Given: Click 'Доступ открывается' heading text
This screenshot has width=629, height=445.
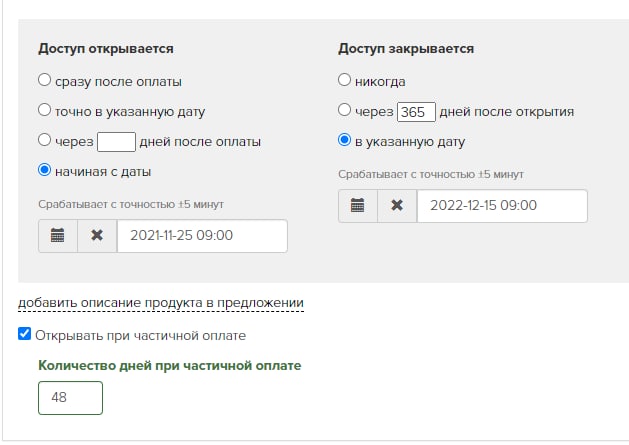Looking at the screenshot, I should [x=106, y=49].
